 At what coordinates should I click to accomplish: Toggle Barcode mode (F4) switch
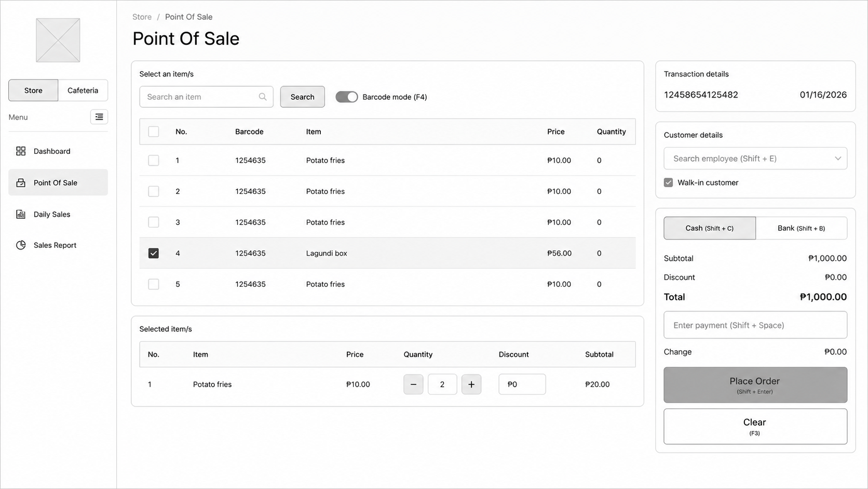(x=347, y=97)
